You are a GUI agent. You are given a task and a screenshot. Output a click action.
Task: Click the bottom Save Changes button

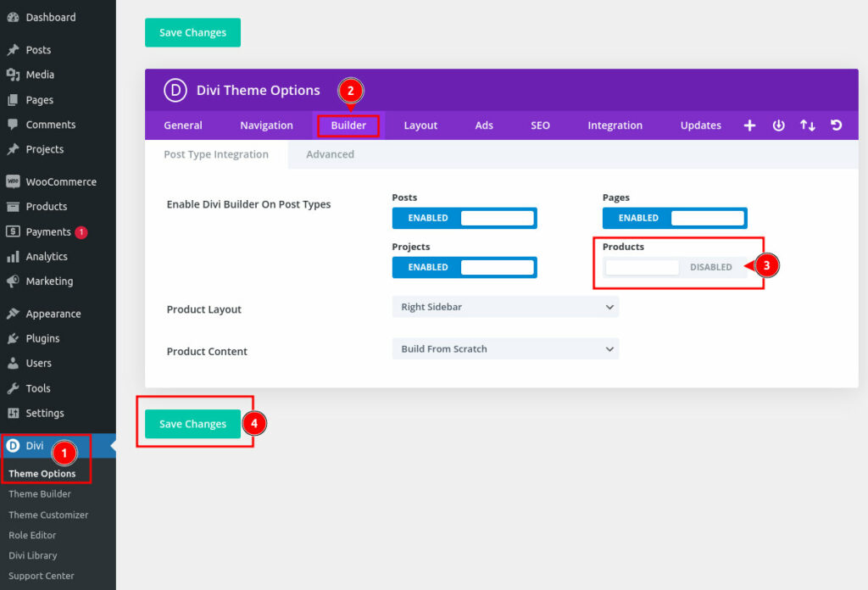pos(192,424)
